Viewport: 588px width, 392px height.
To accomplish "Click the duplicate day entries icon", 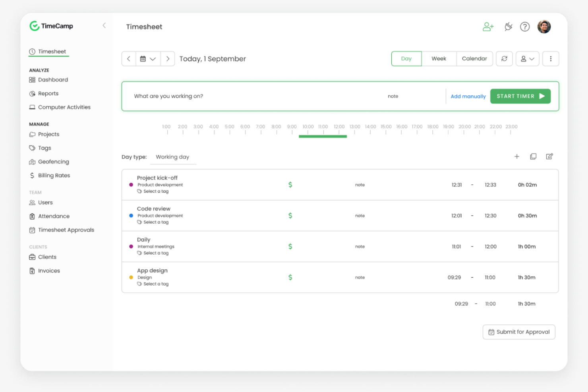I will tap(533, 156).
